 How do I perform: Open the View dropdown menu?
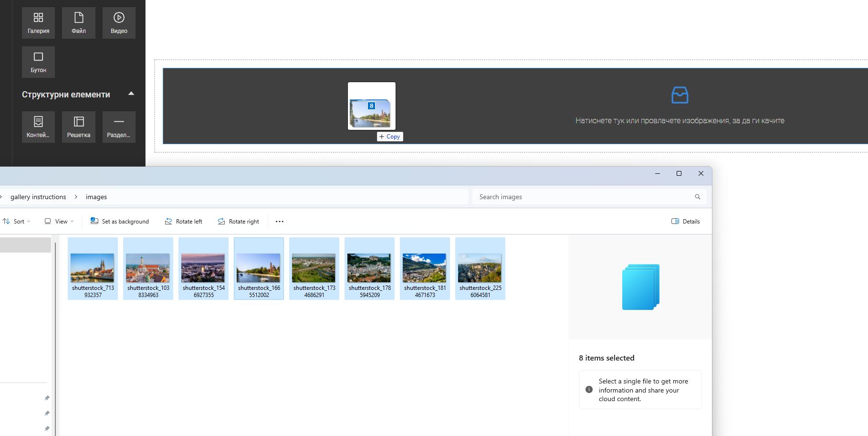tap(60, 222)
